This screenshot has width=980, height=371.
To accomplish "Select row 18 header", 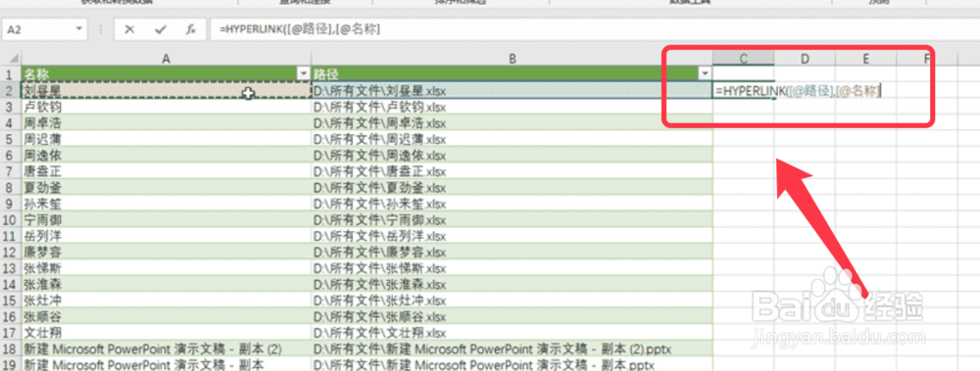I will (11, 349).
